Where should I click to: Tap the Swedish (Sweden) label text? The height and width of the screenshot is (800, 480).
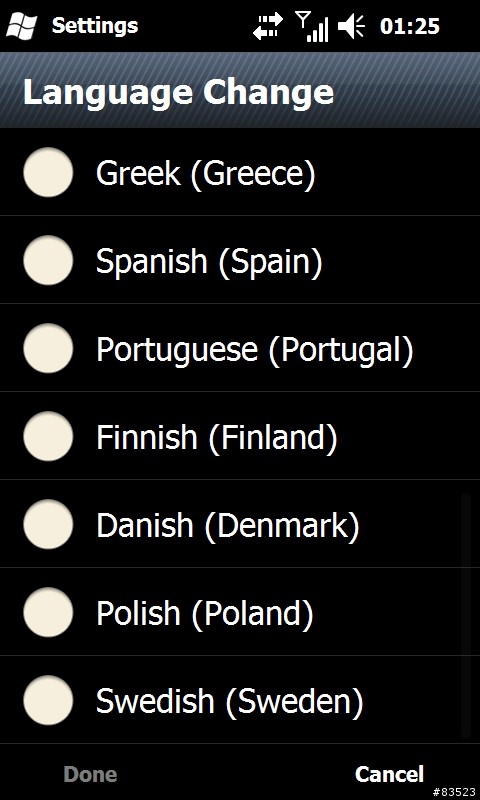[x=230, y=701]
